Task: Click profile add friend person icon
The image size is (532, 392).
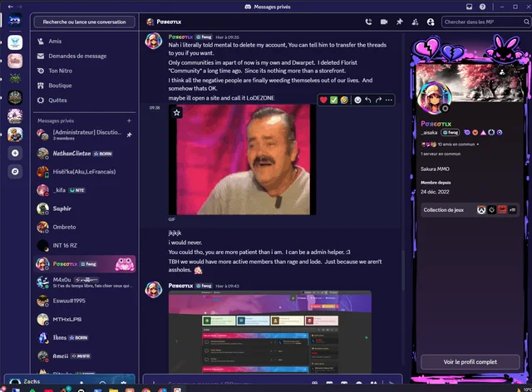Action: click(502, 72)
